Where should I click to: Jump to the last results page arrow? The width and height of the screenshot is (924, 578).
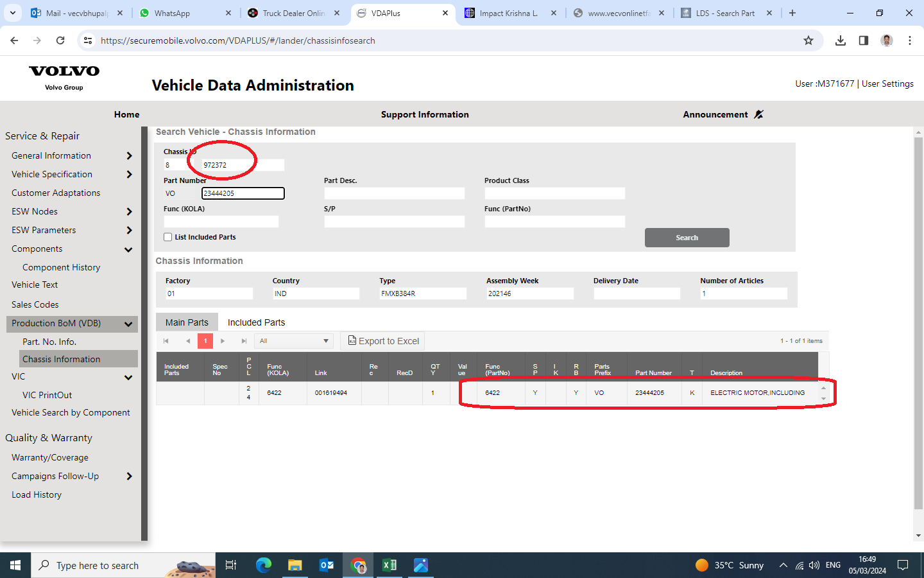[x=244, y=341]
